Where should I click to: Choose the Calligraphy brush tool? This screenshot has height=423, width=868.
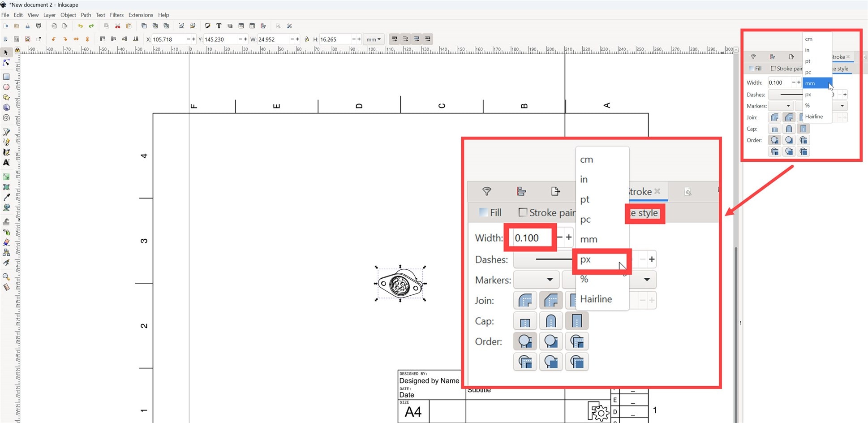coord(6,152)
